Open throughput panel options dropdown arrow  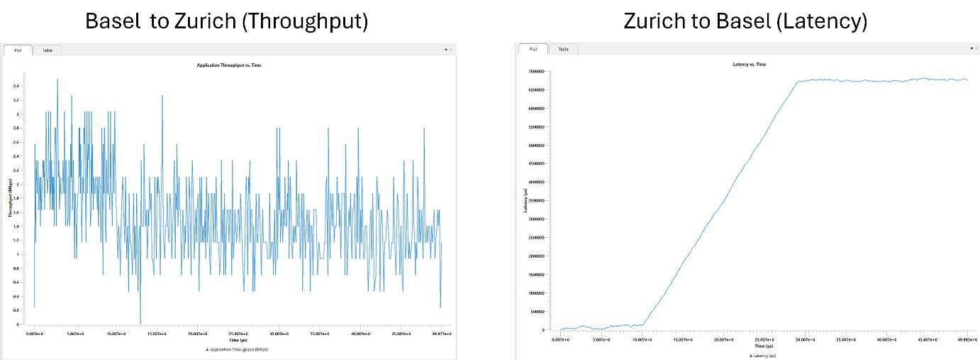pyautogui.click(x=445, y=50)
